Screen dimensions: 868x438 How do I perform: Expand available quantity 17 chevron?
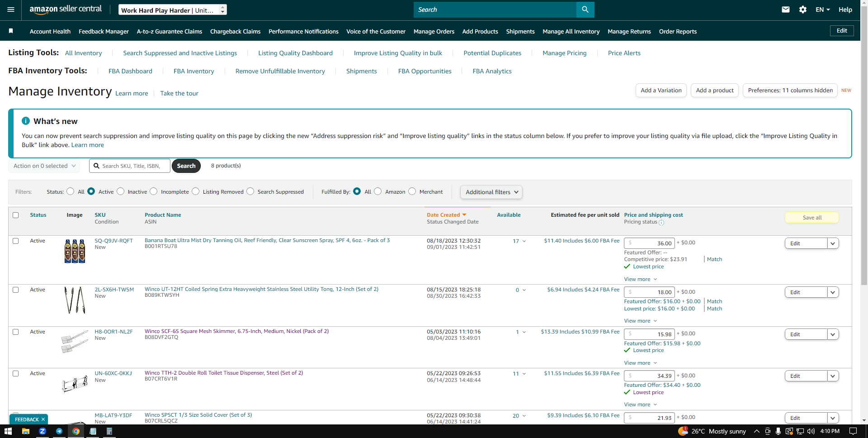point(524,241)
